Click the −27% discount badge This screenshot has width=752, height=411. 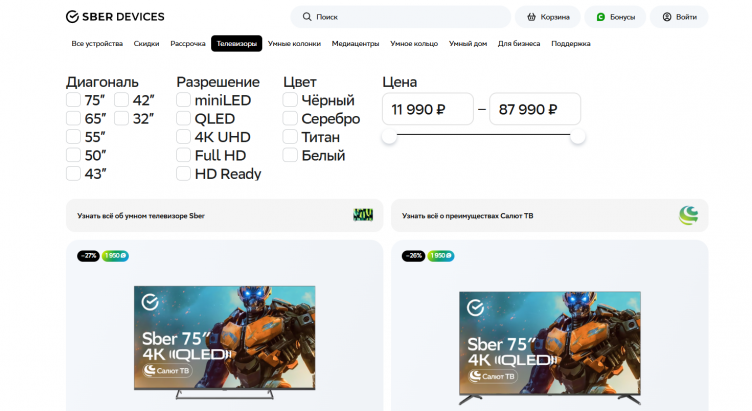pyautogui.click(x=88, y=256)
